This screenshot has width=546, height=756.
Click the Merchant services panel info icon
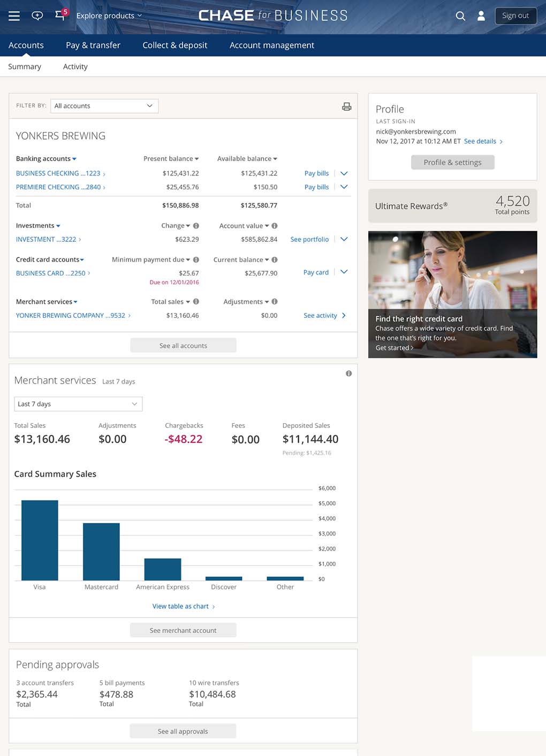click(349, 373)
